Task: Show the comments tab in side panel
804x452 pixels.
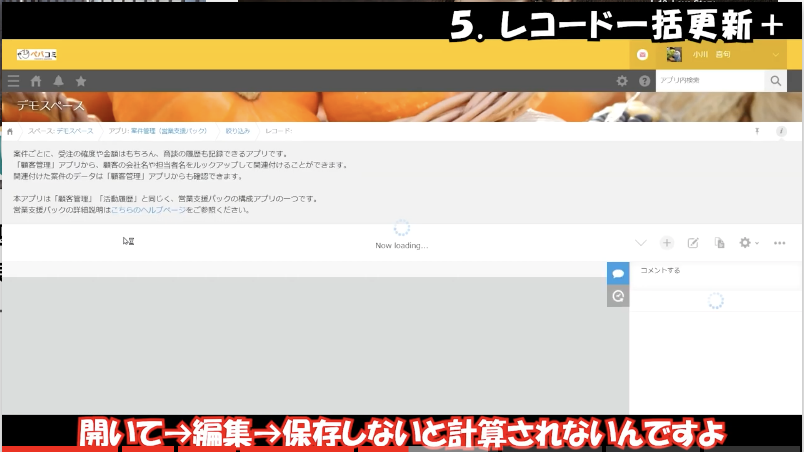Action: click(618, 273)
